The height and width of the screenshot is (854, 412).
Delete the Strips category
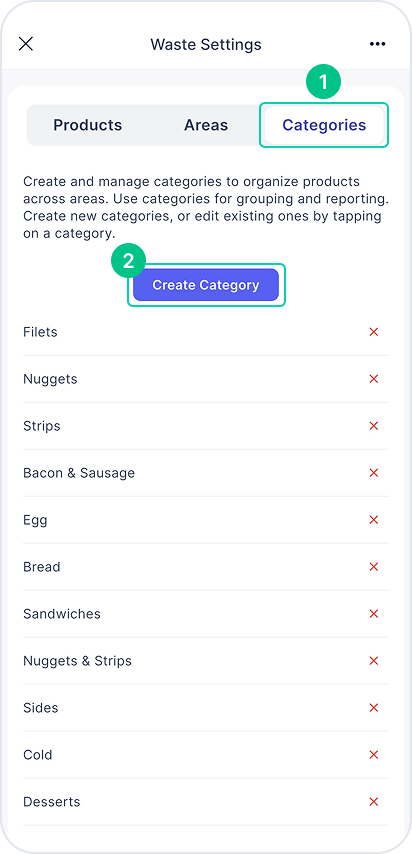pos(374,426)
